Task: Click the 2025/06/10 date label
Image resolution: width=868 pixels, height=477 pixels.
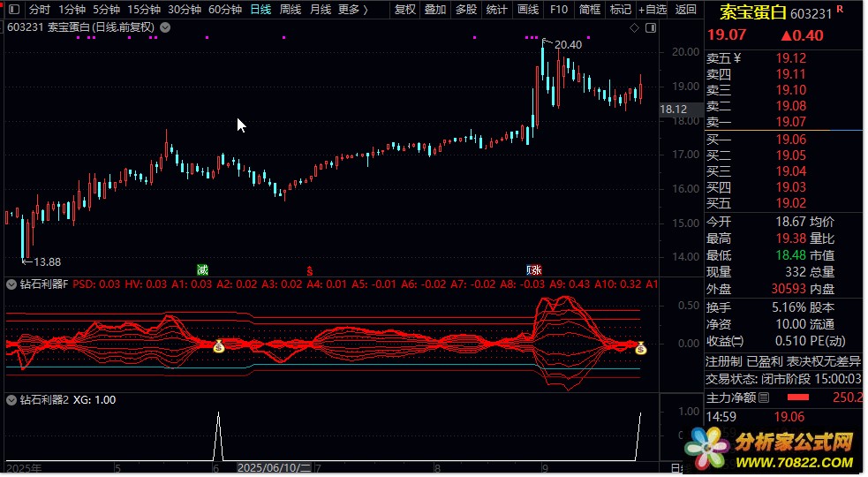Action: click(x=274, y=468)
